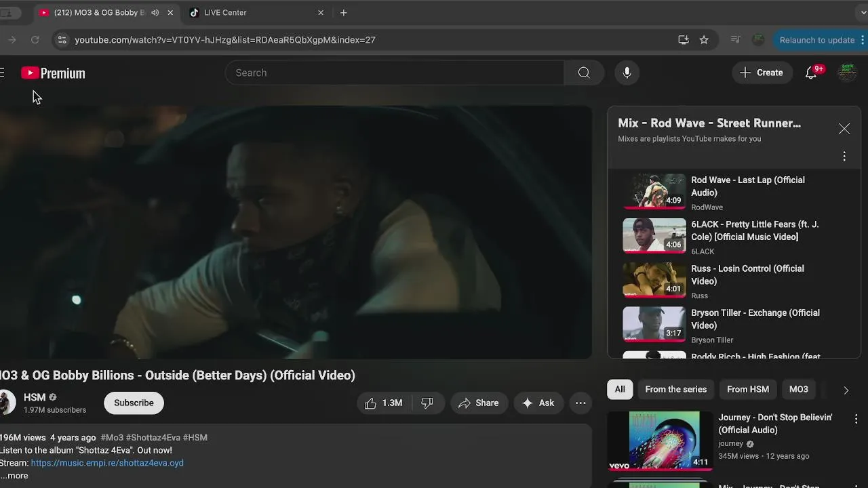Dislike the video with thumbs down
868x488 pixels.
[427, 403]
